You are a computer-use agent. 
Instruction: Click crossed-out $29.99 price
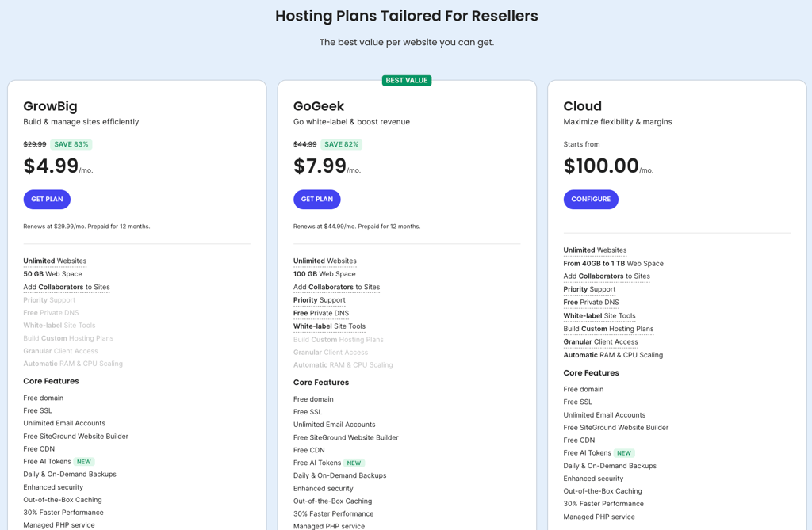[x=35, y=144]
